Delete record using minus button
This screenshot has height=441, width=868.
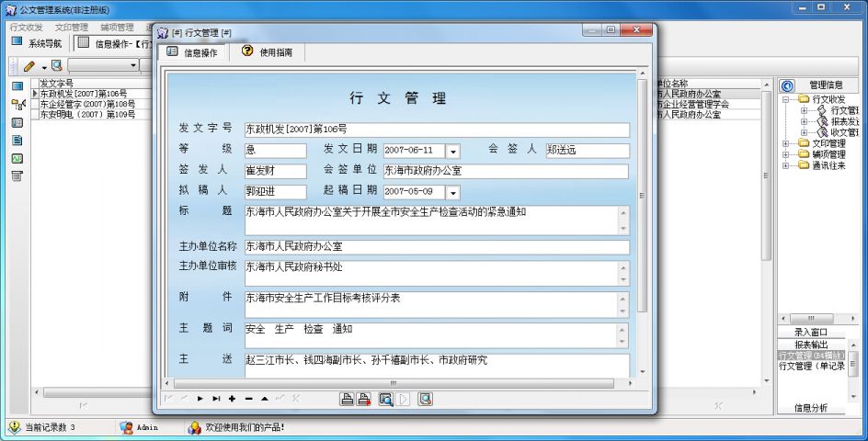tap(248, 399)
